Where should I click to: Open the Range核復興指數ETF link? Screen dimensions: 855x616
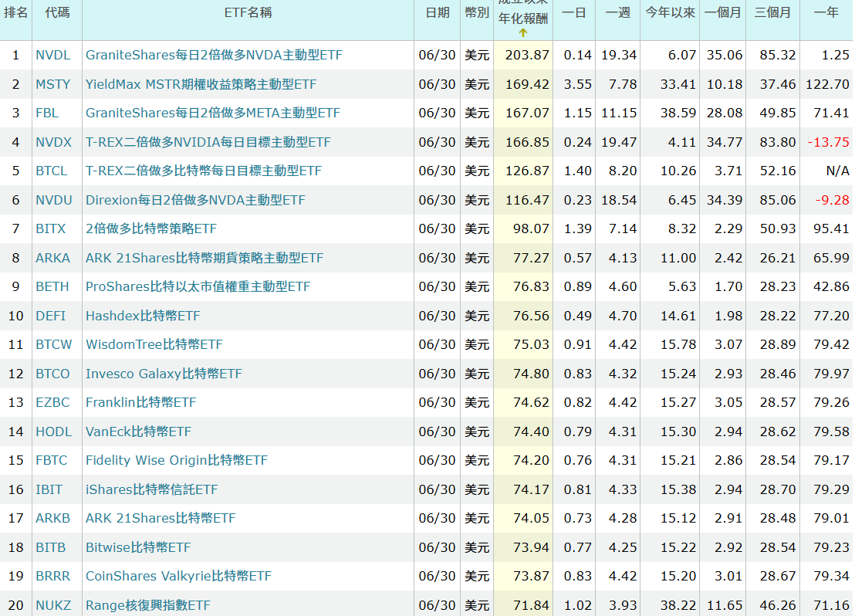pyautogui.click(x=147, y=605)
